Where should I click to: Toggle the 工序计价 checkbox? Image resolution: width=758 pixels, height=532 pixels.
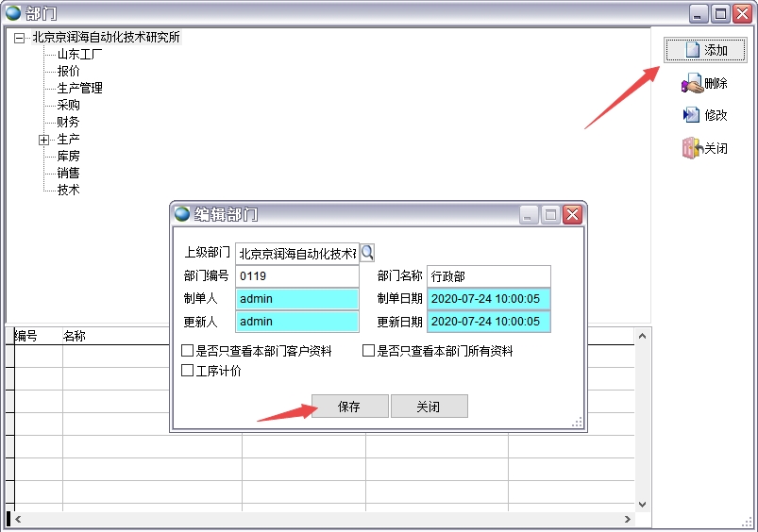coord(188,371)
